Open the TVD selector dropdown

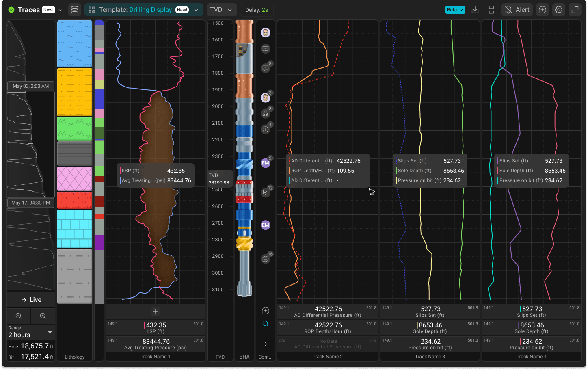pyautogui.click(x=221, y=10)
